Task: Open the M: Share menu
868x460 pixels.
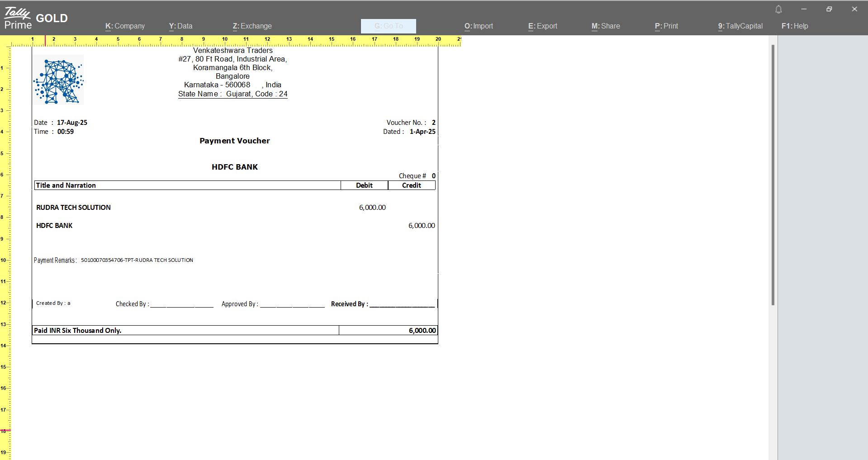Action: pos(606,26)
